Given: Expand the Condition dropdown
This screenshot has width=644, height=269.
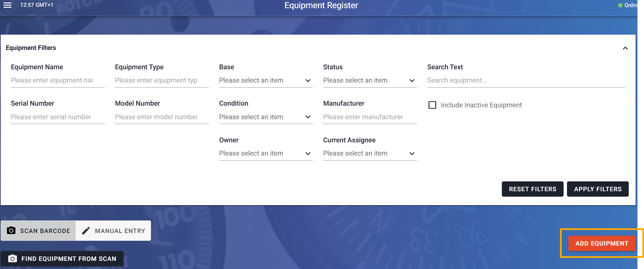Looking at the screenshot, I should (x=265, y=117).
